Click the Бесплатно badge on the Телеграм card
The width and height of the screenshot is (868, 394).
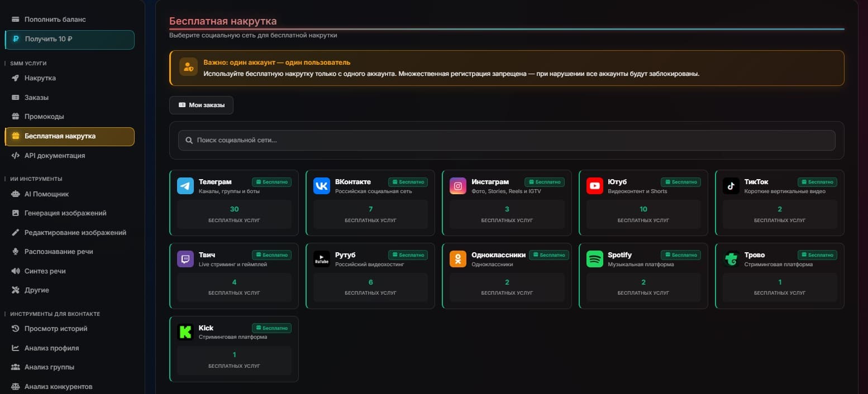[271, 182]
